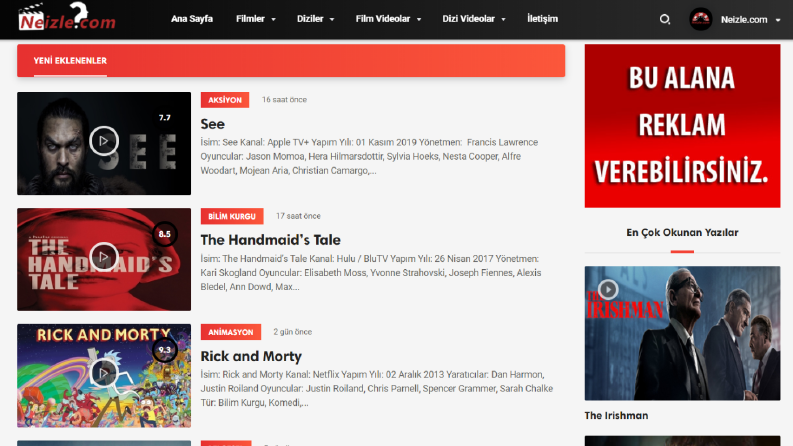
Task: Expand the Diziler dropdown menu
Action: point(315,19)
